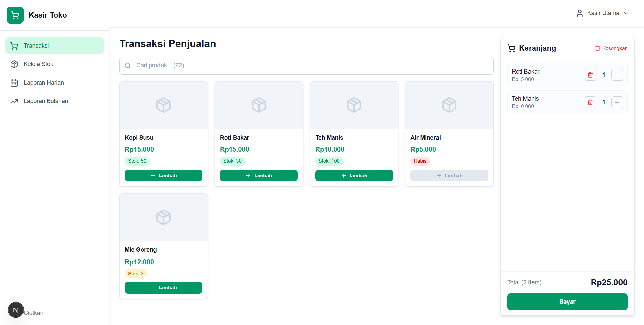644x325 pixels.
Task: Click the green Bayar button
Action: (x=567, y=302)
